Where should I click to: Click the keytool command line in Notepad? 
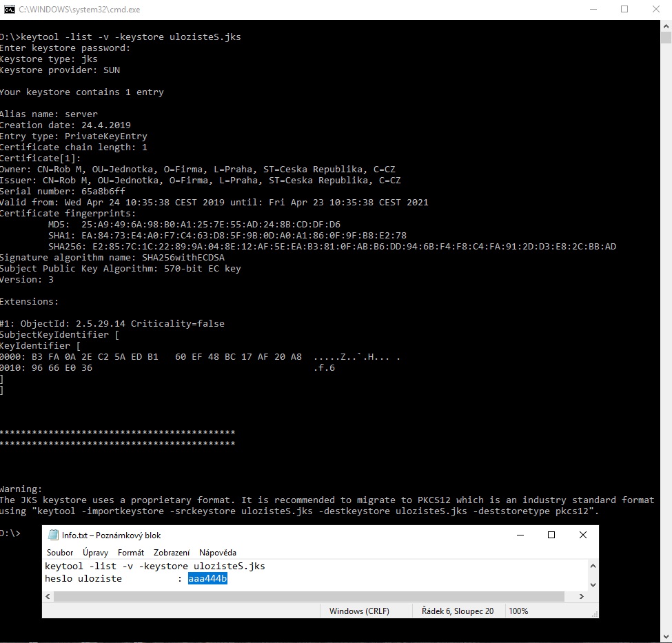tap(154, 567)
